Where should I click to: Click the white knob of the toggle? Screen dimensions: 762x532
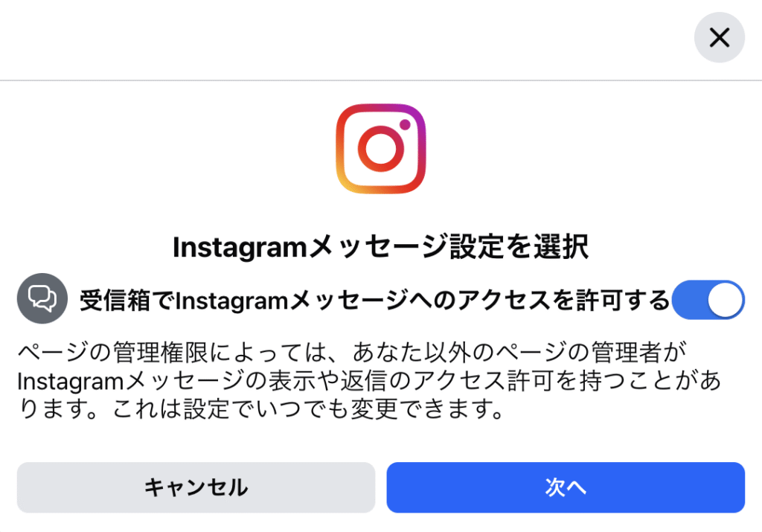point(725,300)
